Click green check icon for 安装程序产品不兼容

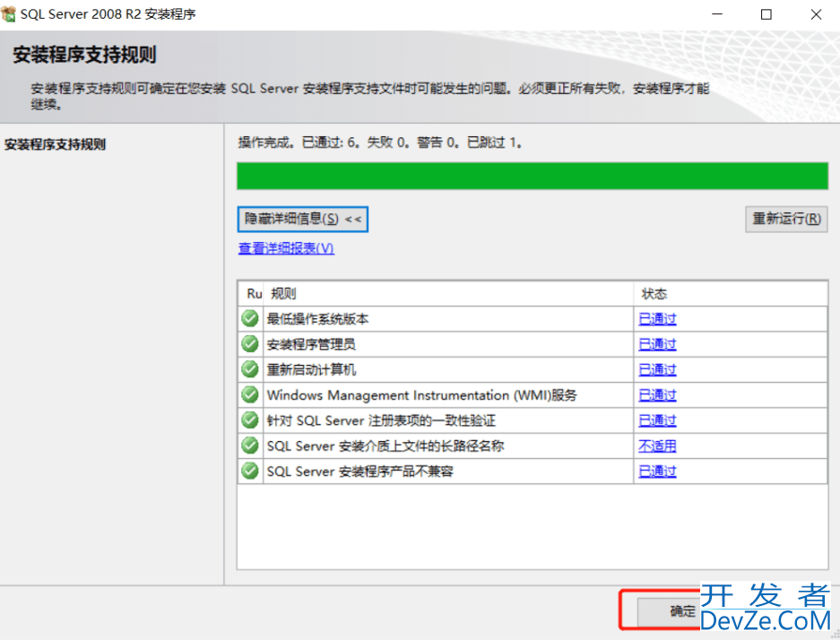[249, 471]
